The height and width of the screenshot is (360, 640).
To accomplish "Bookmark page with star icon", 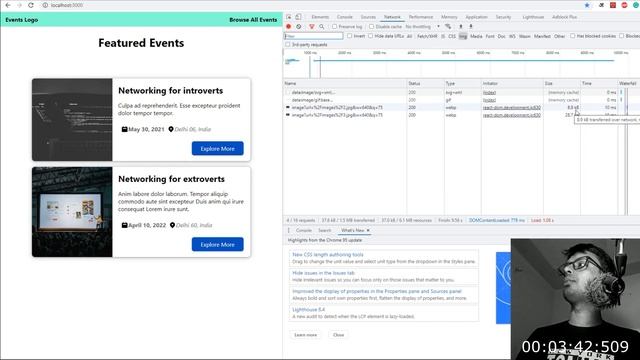I will coord(587,5).
